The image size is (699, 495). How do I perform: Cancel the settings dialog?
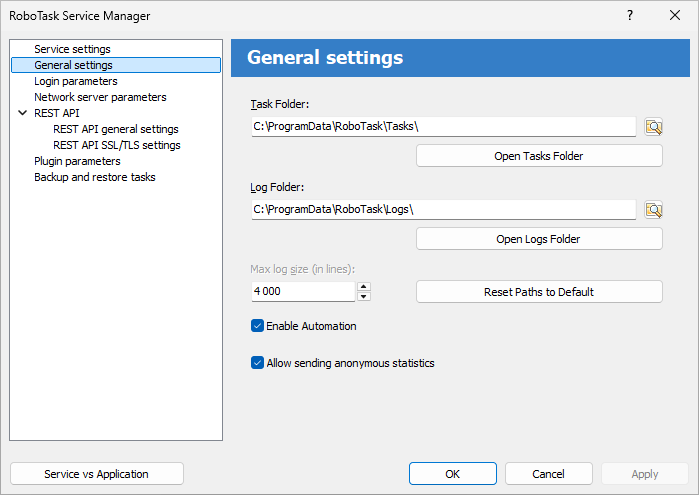tap(548, 474)
